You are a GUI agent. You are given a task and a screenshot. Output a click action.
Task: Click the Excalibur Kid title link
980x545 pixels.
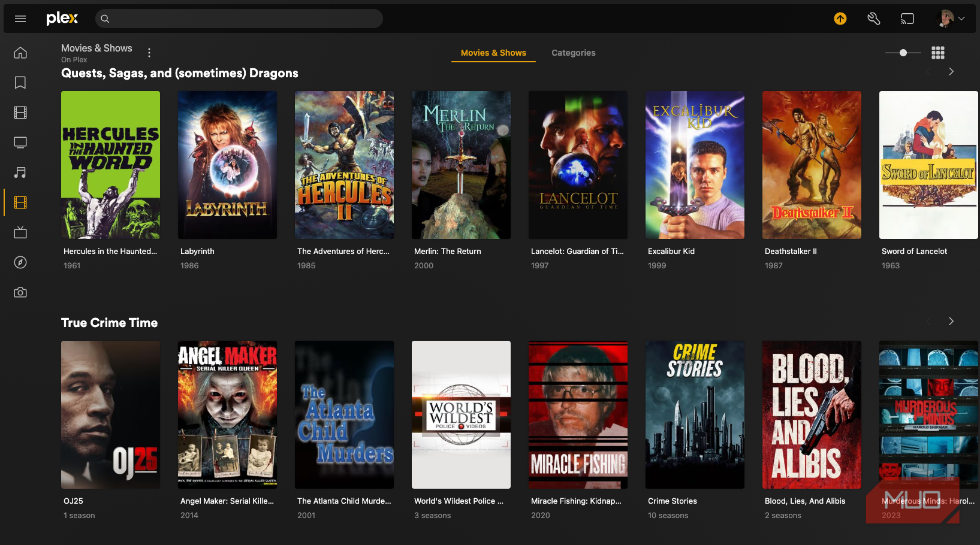tap(671, 252)
